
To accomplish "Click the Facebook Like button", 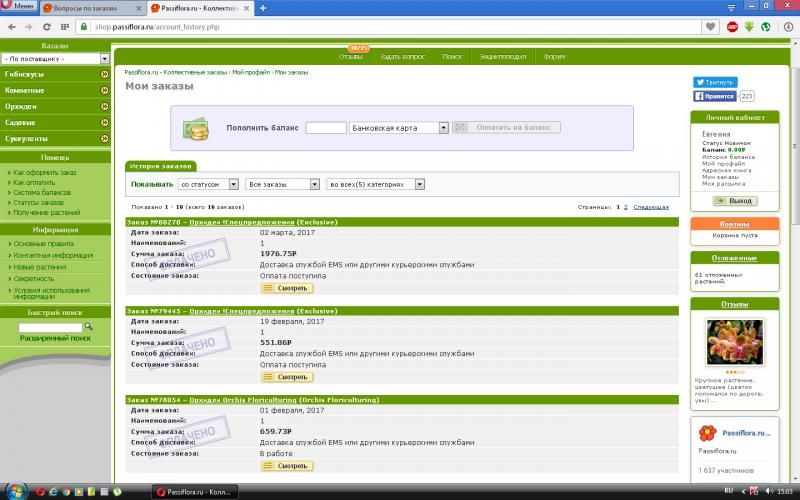I will coord(715,97).
